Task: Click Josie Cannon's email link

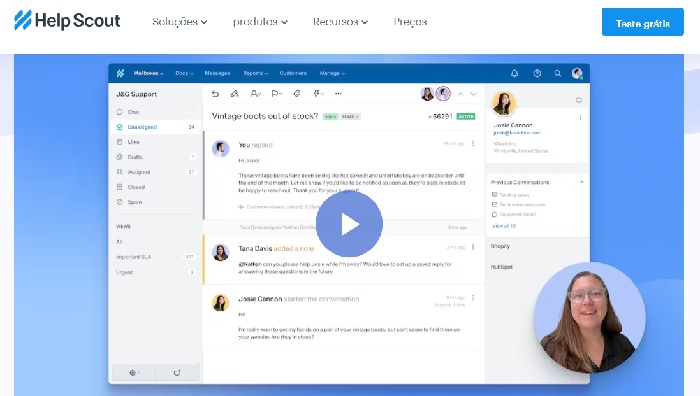Action: pyautogui.click(x=517, y=133)
